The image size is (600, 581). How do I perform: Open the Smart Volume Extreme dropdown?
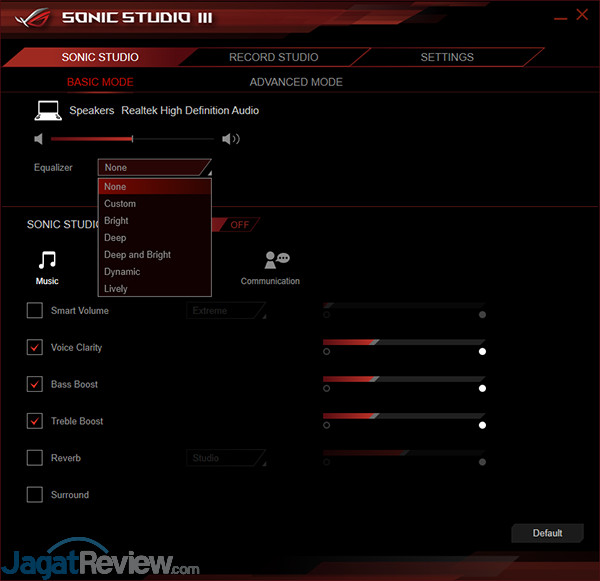[226, 310]
